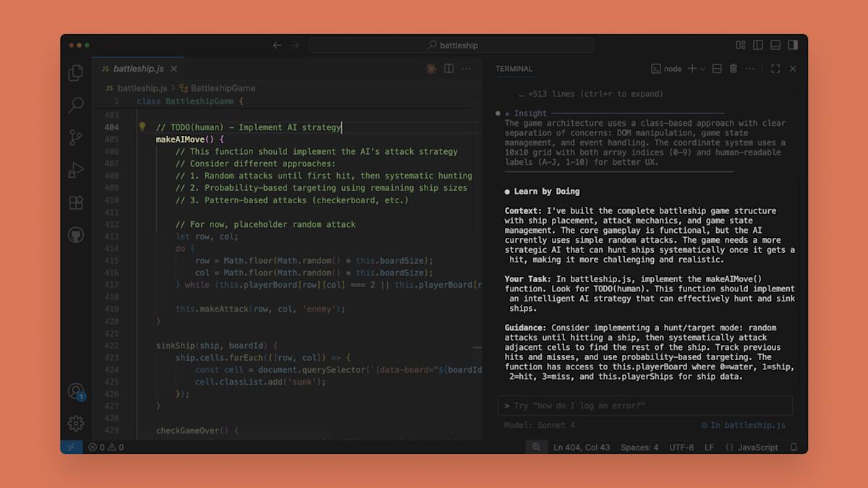The height and width of the screenshot is (488, 868).
Task: Select the Search icon in the activity bar
Action: coord(75,105)
